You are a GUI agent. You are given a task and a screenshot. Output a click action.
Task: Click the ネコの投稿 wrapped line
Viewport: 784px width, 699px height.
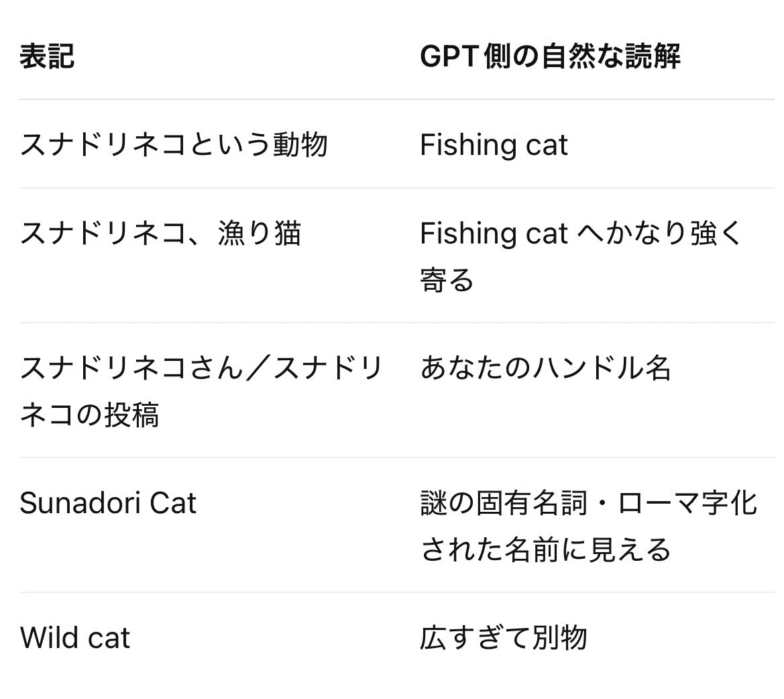point(89,415)
